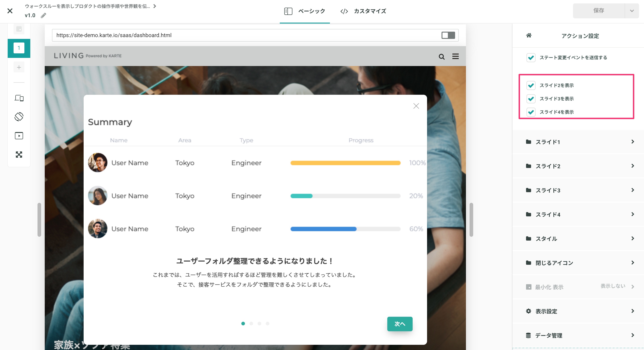This screenshot has width=644, height=350.
Task: Toggle ステート変更イベントを送信する checkbox
Action: click(x=531, y=57)
